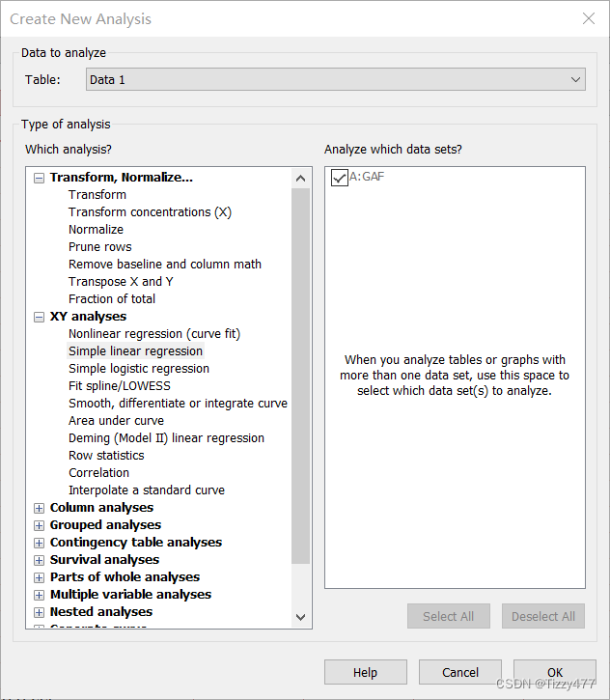Viewport: 610px width, 700px height.
Task: Close the Create New Analysis dialog
Action: pos(589,18)
